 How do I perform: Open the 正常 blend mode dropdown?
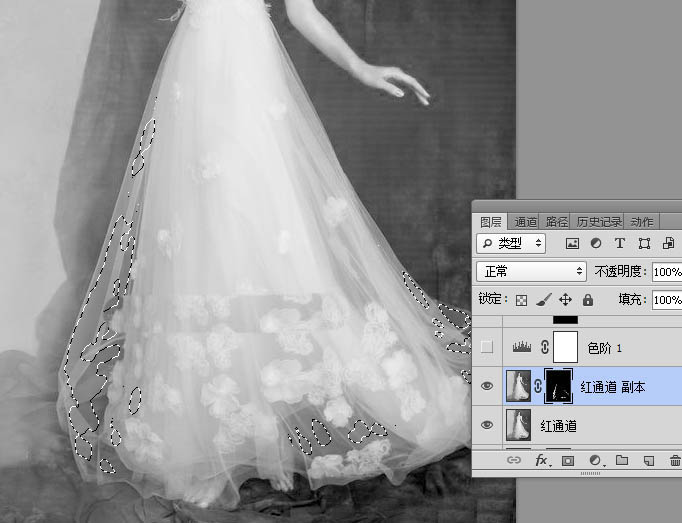click(x=532, y=271)
